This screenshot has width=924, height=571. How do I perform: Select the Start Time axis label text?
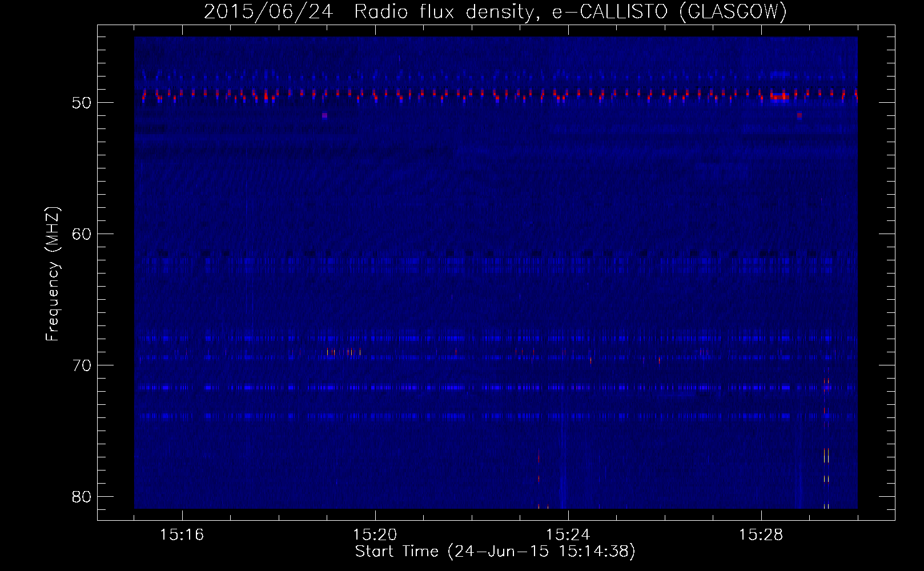495,552
